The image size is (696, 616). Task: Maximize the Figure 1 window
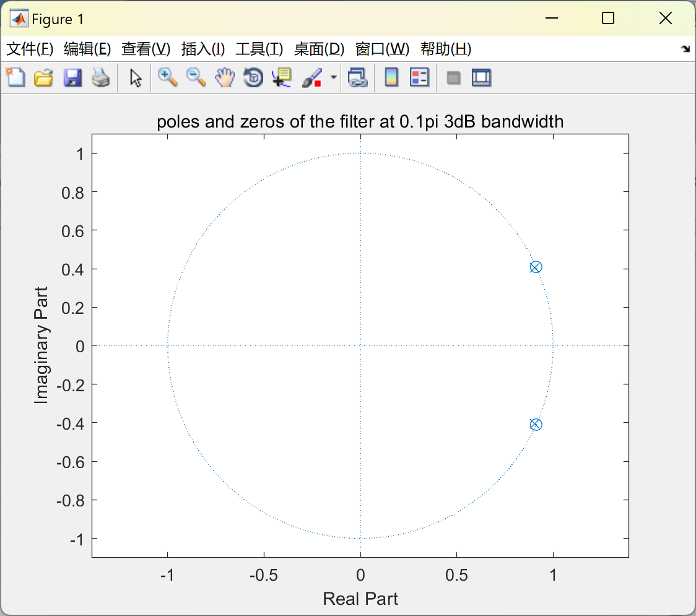[607, 18]
